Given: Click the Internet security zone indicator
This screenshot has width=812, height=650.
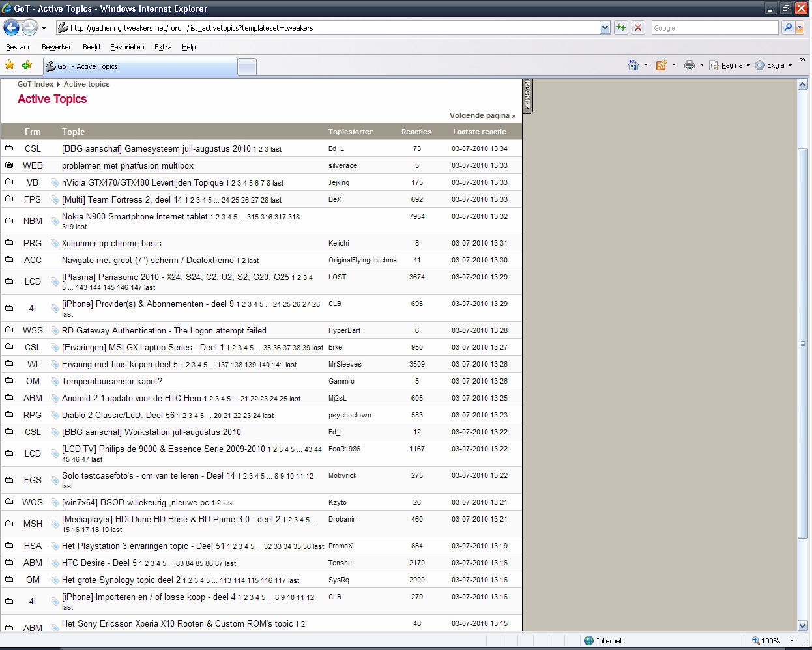Looking at the screenshot, I should pyautogui.click(x=603, y=641).
